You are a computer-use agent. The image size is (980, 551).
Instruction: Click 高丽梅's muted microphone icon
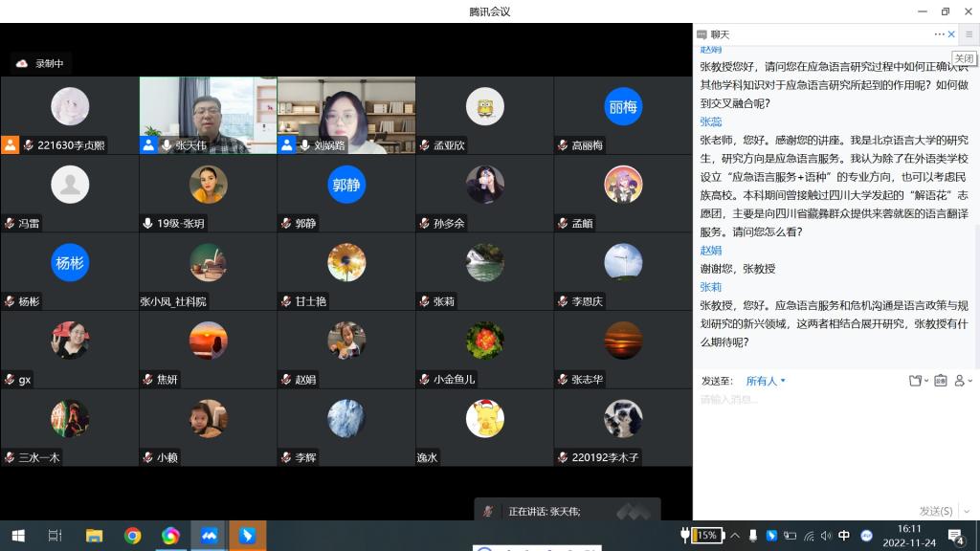pos(564,145)
